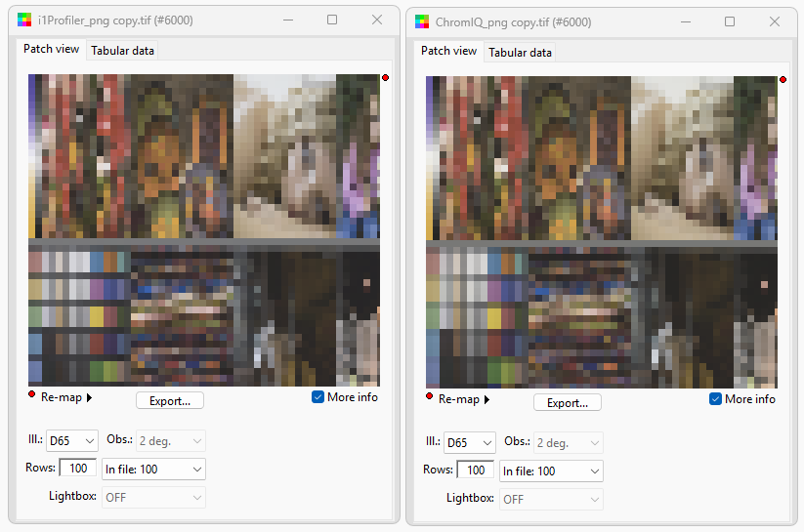The width and height of the screenshot is (804, 532).
Task: Click the i1Profiler window app icon
Action: pos(24,20)
